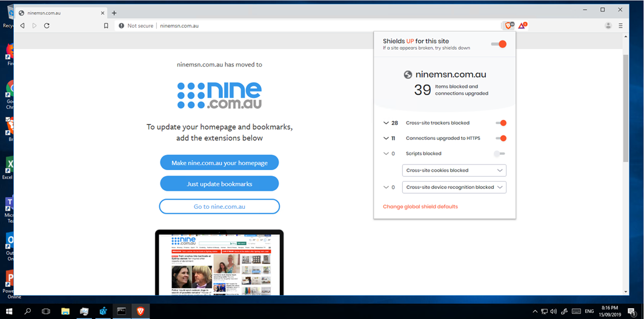
Task: Open Cross-site device recognition blocked dropdown
Action: click(454, 187)
